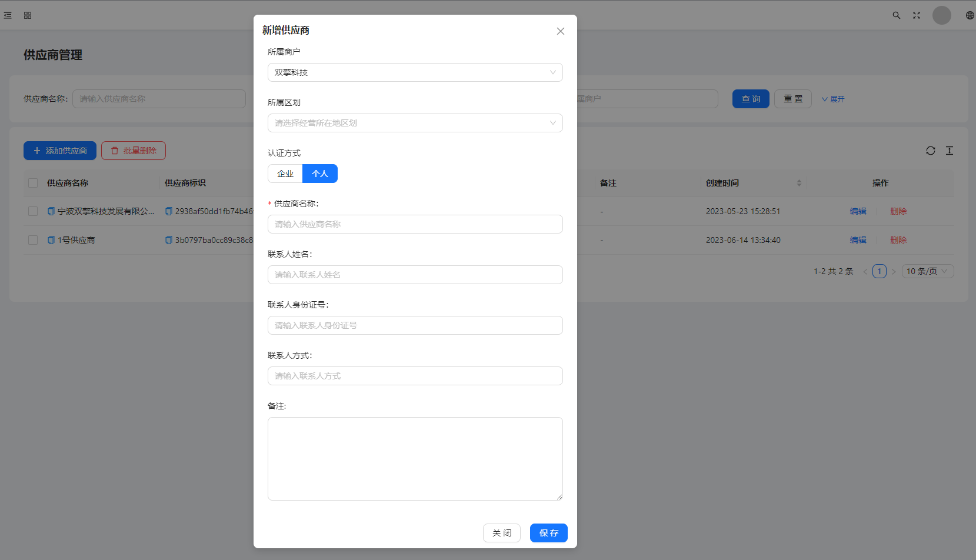Click the 批量删除 button
Screen dimensions: 976x560
point(134,151)
